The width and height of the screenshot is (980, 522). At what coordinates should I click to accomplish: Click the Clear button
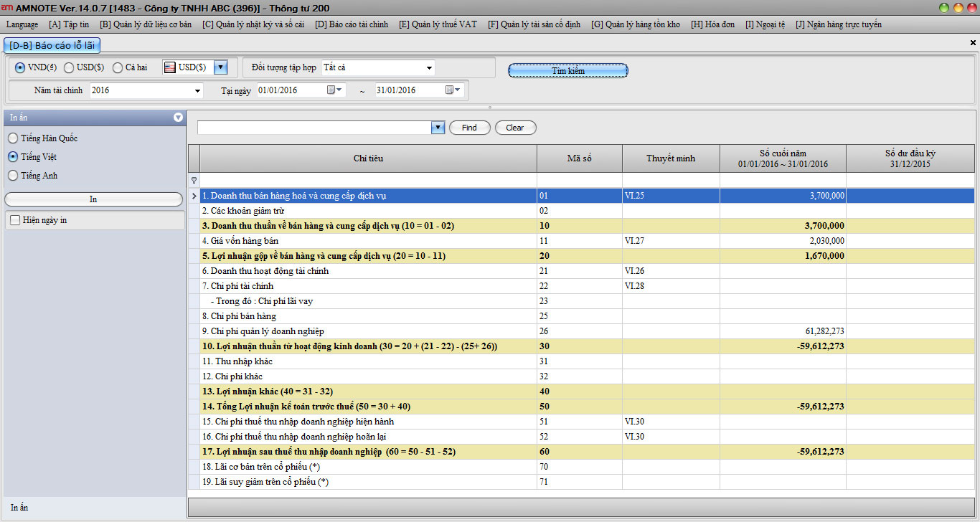coord(515,128)
